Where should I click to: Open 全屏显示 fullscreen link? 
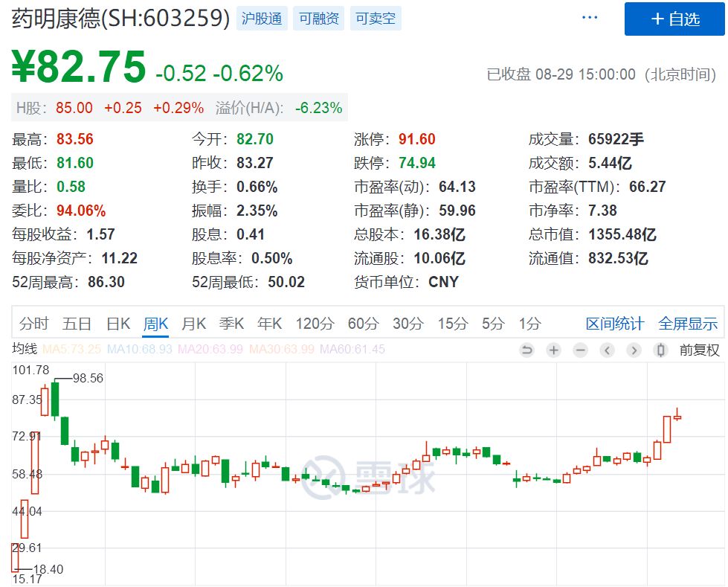(688, 323)
